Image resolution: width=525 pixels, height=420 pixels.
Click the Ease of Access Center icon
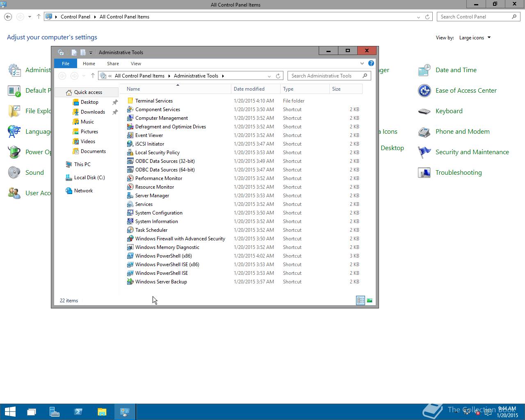[424, 91]
